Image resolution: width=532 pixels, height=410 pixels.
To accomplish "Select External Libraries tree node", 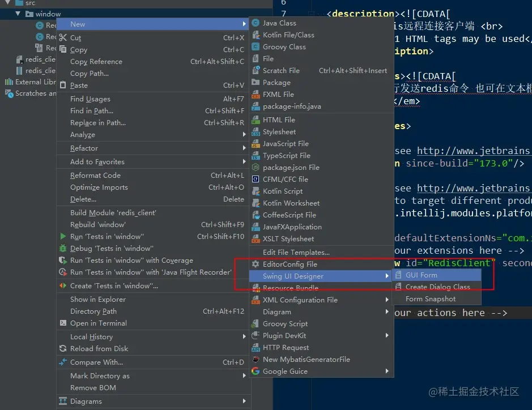I will [x=30, y=82].
